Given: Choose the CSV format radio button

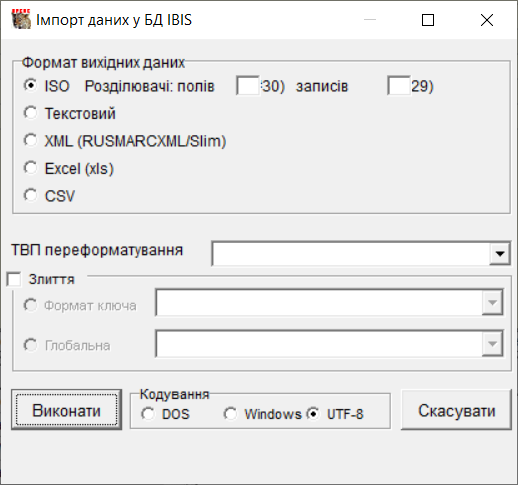Looking at the screenshot, I should point(31,195).
